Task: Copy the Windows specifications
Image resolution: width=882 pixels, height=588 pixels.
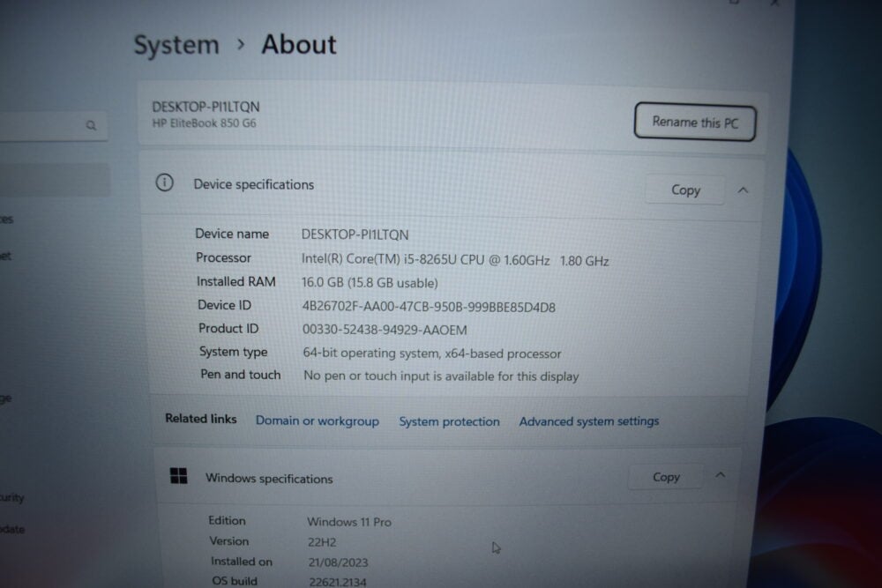Action: [666, 477]
